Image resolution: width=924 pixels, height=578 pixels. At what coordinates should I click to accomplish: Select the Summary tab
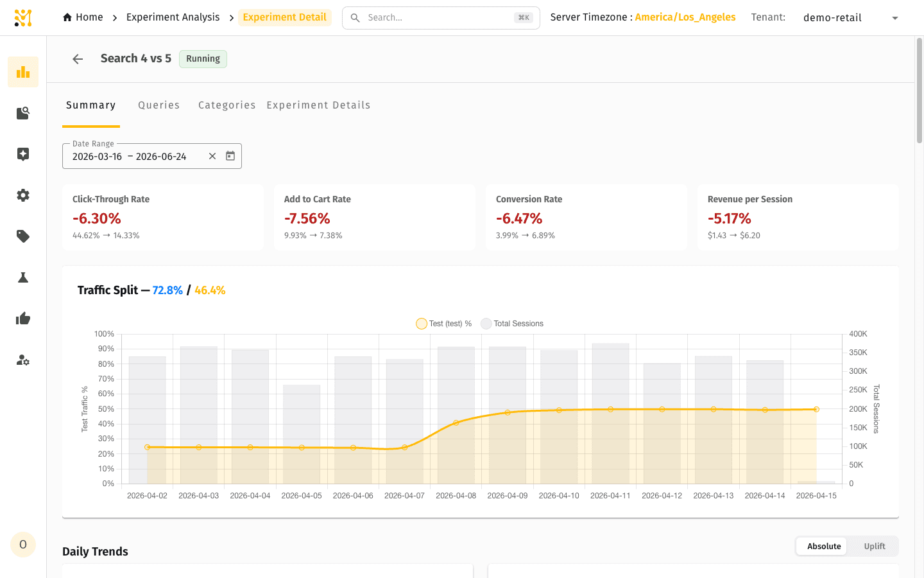pyautogui.click(x=91, y=105)
